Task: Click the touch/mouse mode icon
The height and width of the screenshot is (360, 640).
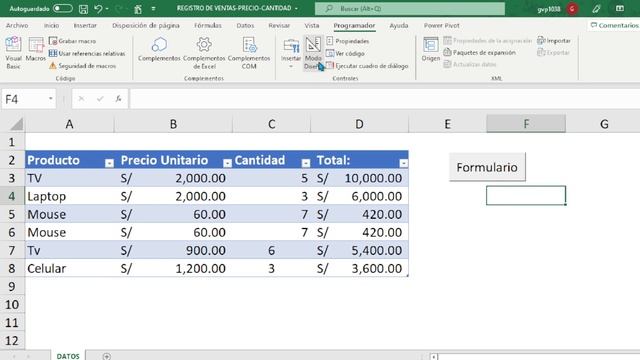Action: click(138, 9)
